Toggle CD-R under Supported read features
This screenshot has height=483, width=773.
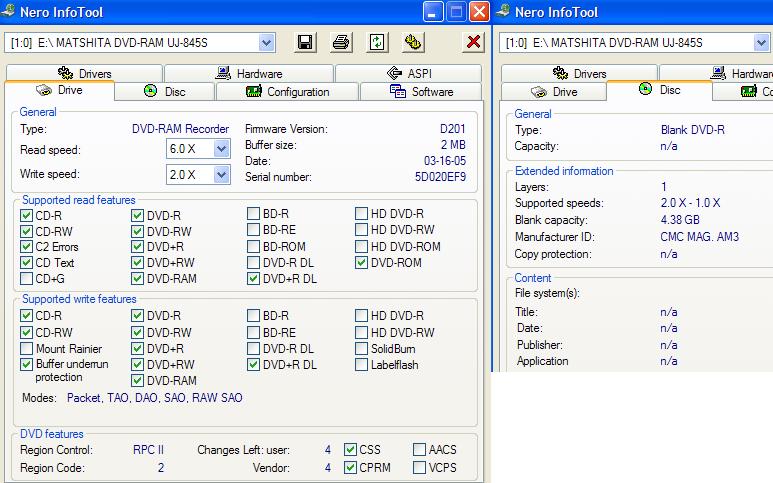pyautogui.click(x=27, y=215)
